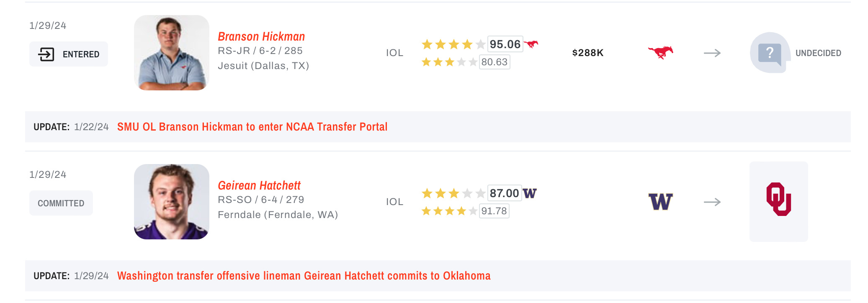This screenshot has width=868, height=303.
Task: Click the $288K NIL valuation
Action: (x=587, y=53)
